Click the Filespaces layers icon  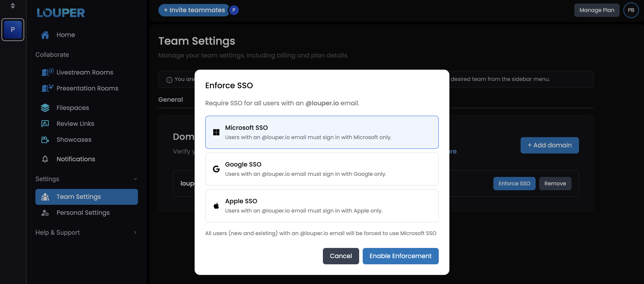(45, 108)
